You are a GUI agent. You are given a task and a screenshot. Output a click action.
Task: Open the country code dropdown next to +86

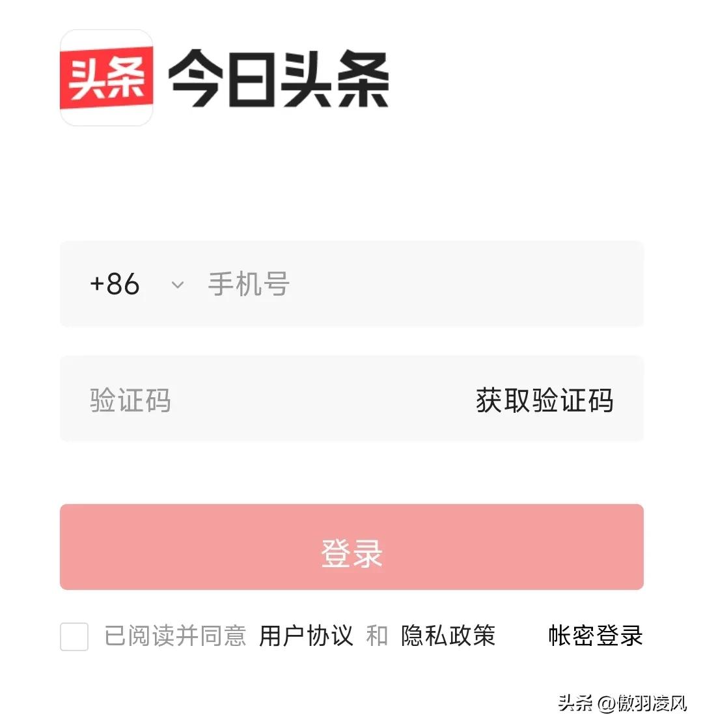pyautogui.click(x=176, y=285)
